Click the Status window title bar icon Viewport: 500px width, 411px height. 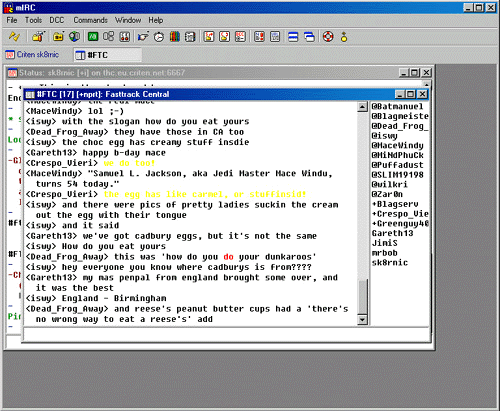(x=13, y=72)
